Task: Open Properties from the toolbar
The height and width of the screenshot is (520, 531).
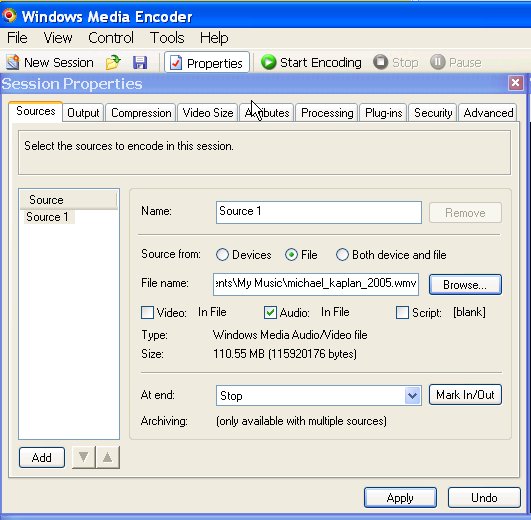Action: [207, 63]
